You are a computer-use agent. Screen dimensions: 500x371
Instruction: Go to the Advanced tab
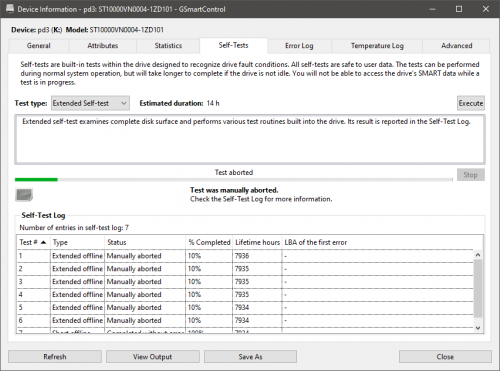(456, 46)
